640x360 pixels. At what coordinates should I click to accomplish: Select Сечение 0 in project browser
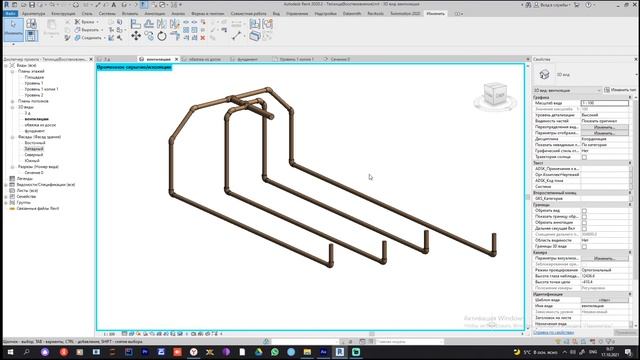pos(33,173)
